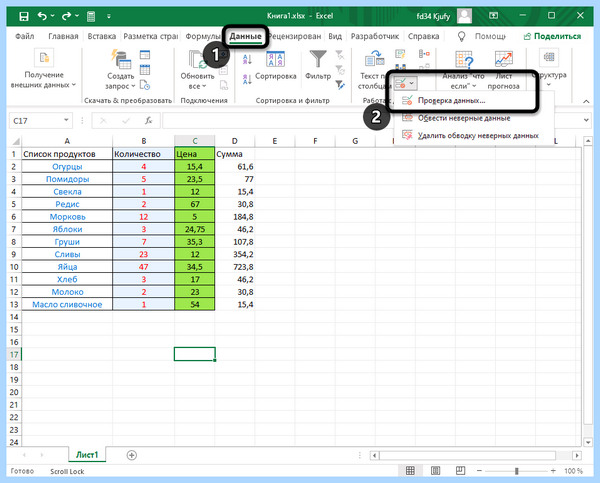This screenshot has height=483, width=600.
Task: Switch to Page Layout view
Action: pos(435,470)
